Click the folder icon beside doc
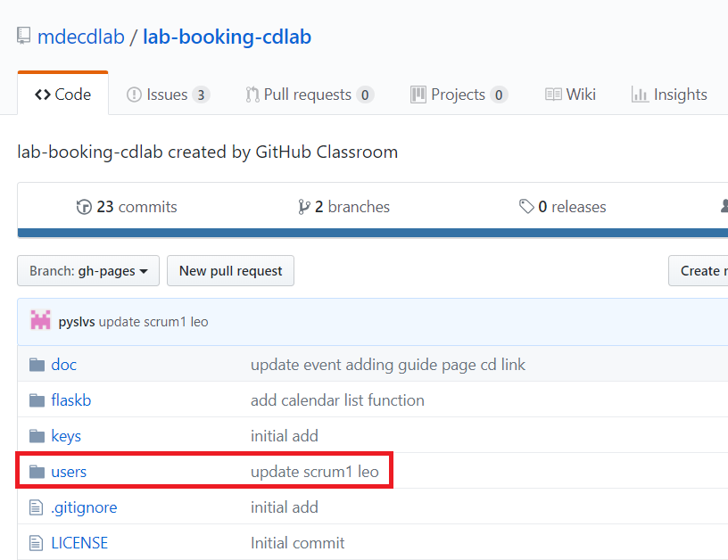The width and height of the screenshot is (728, 560). pyautogui.click(x=37, y=365)
